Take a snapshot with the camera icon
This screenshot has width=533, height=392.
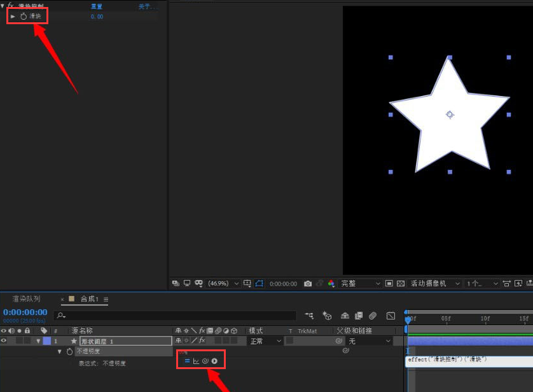[x=308, y=284]
